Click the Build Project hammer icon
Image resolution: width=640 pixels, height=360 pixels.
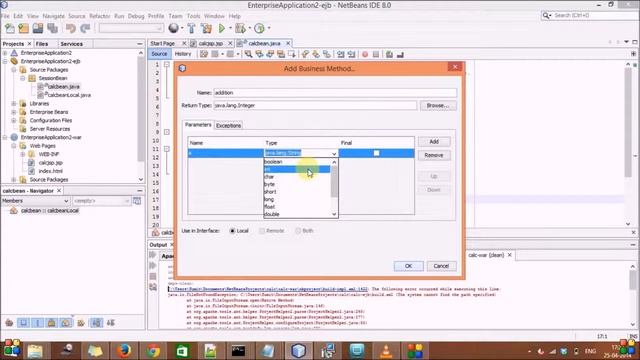tap(191, 28)
